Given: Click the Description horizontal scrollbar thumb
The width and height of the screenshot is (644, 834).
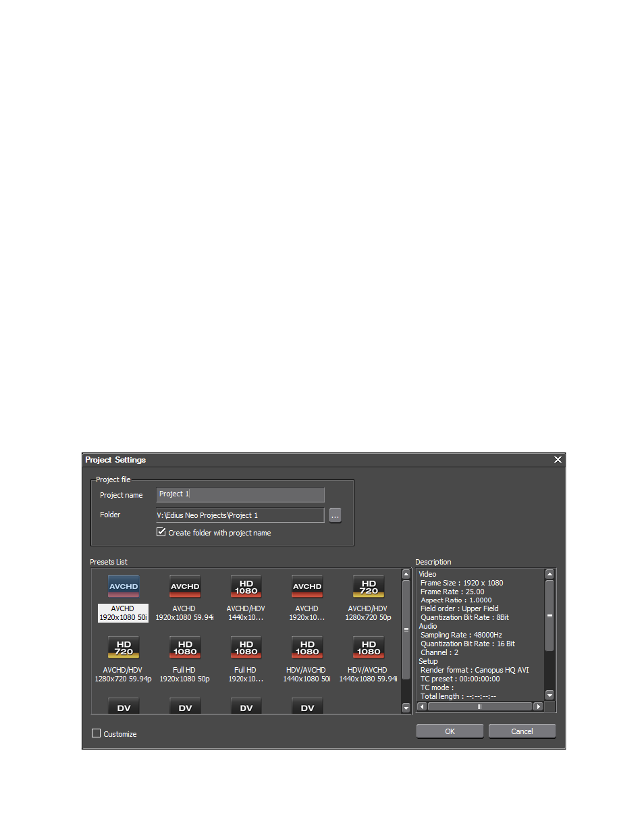Looking at the screenshot, I should tap(479, 706).
